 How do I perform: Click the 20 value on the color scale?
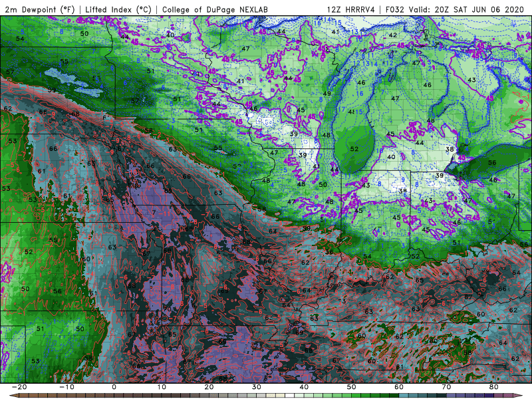tap(209, 387)
